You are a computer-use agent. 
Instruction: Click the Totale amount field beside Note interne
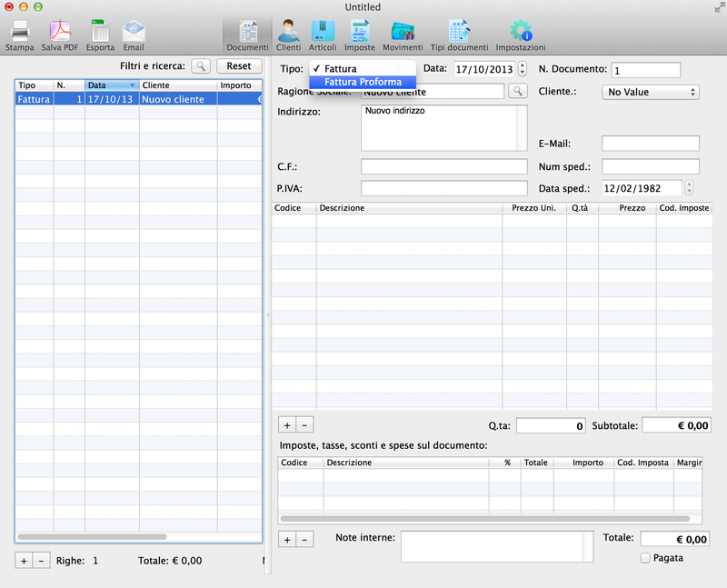674,539
